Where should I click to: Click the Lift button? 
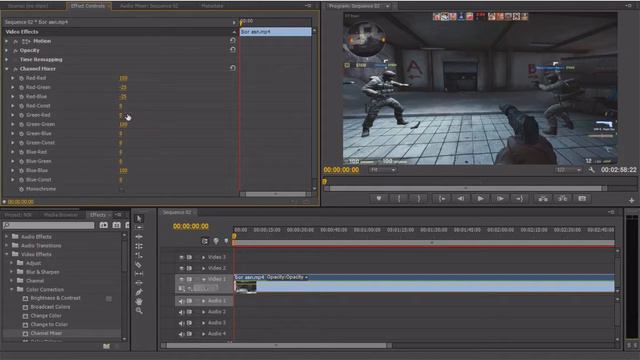pos(543,198)
